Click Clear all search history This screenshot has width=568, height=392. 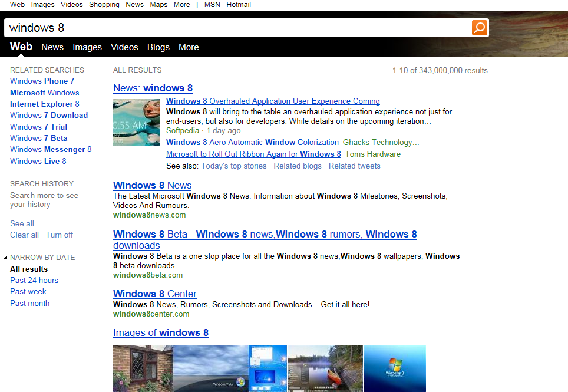pyautogui.click(x=24, y=235)
